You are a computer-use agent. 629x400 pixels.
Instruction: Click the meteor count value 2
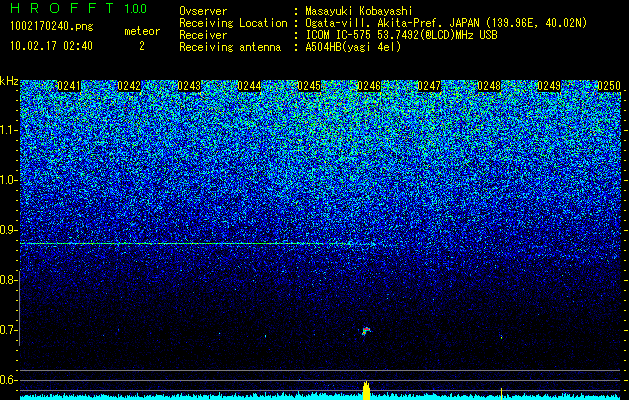pyautogui.click(x=142, y=46)
